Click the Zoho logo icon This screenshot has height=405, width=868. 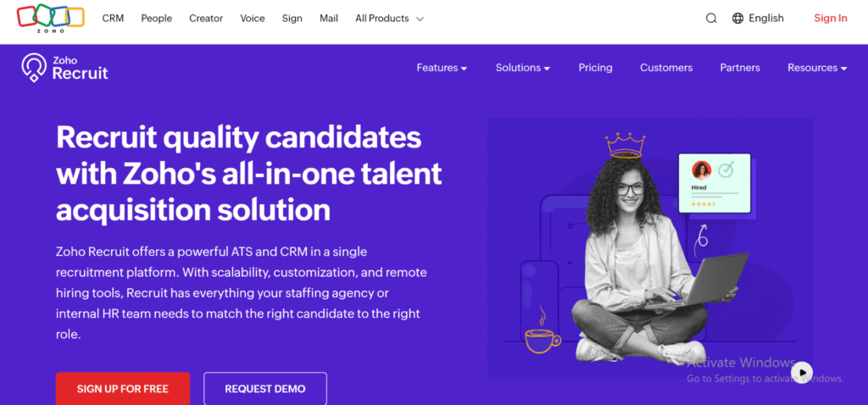50,18
